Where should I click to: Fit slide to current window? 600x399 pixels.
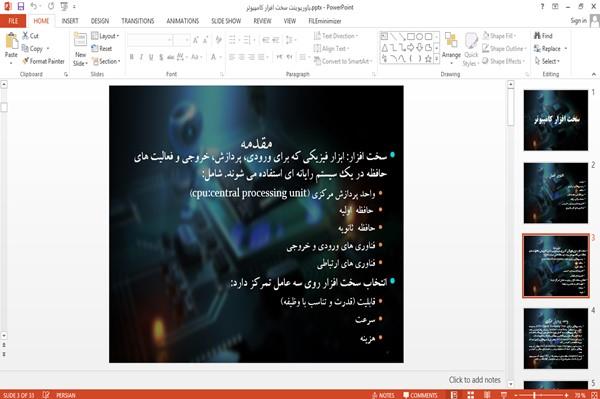coord(595,395)
